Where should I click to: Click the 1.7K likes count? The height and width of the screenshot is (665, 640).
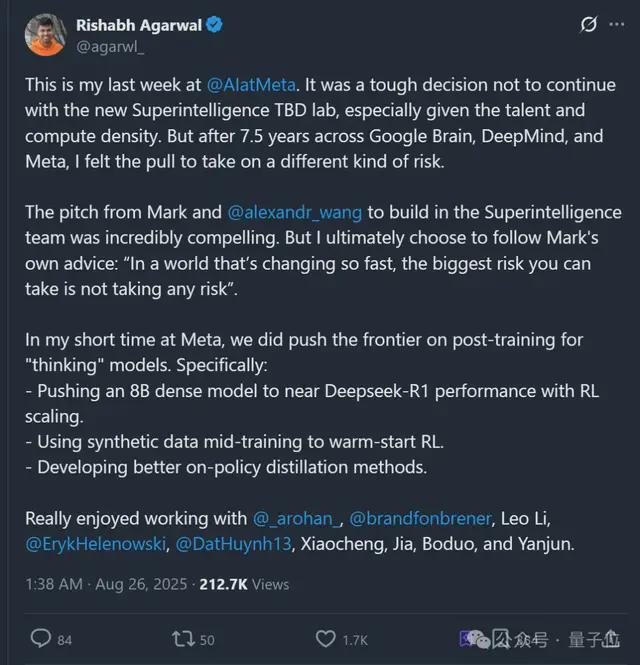click(x=356, y=639)
